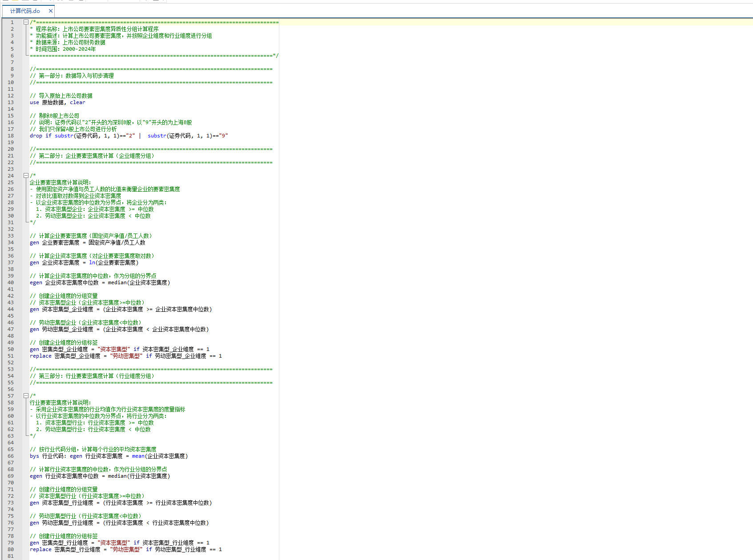
Task: Click line number 80 in the gutter
Action: [11, 549]
